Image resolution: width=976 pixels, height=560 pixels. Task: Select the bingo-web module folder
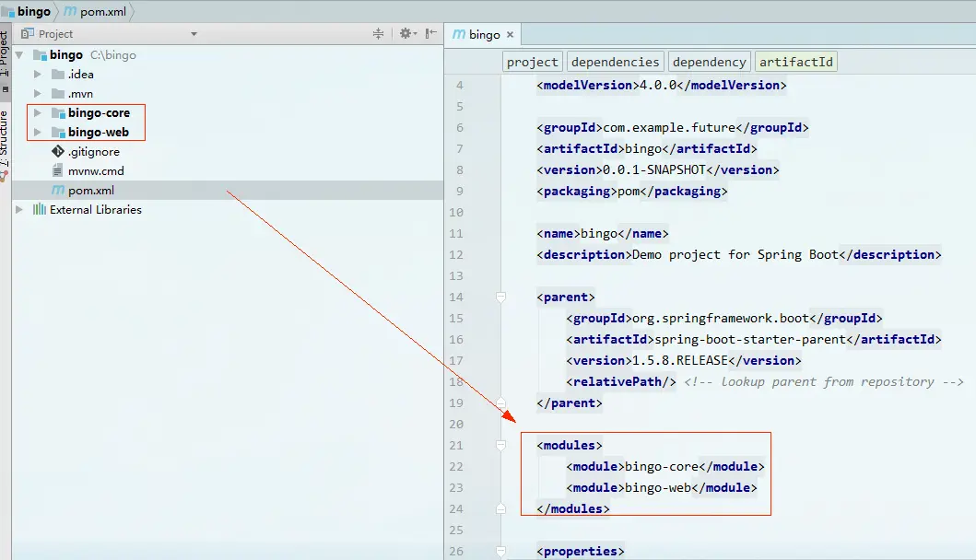tap(99, 132)
